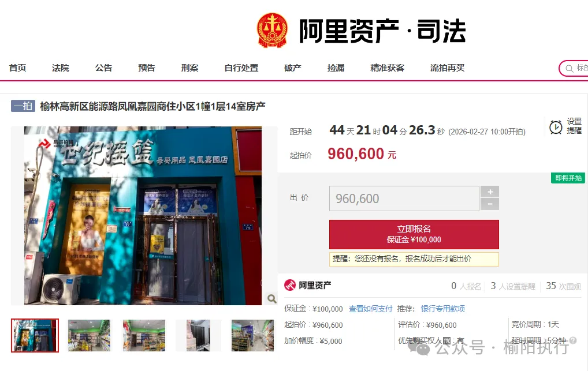Click the search magnifier icon in header
The width and height of the screenshot is (588, 371).
(x=570, y=69)
